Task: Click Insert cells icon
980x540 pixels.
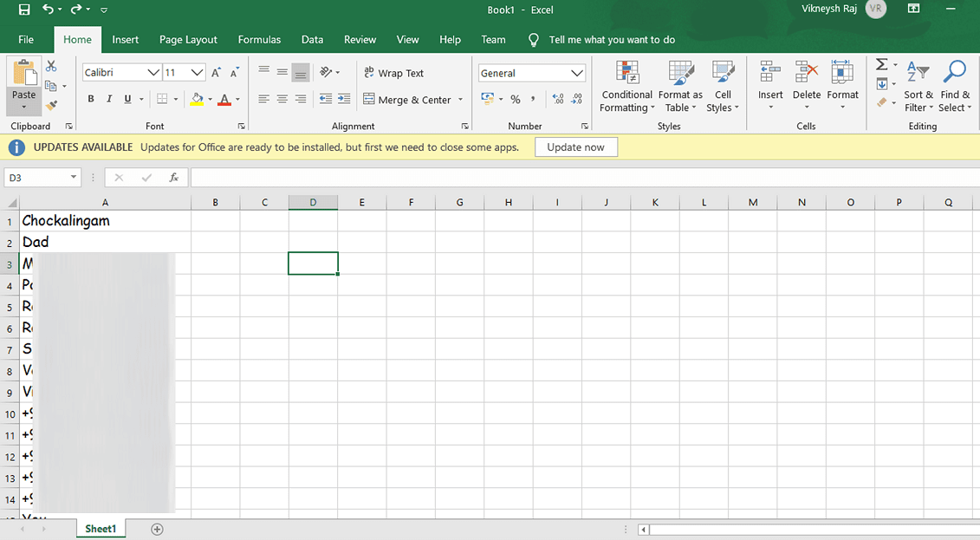Action: [x=770, y=73]
